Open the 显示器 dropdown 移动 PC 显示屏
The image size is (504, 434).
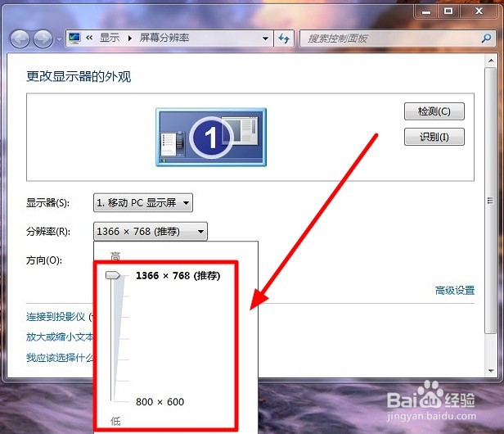click(143, 203)
